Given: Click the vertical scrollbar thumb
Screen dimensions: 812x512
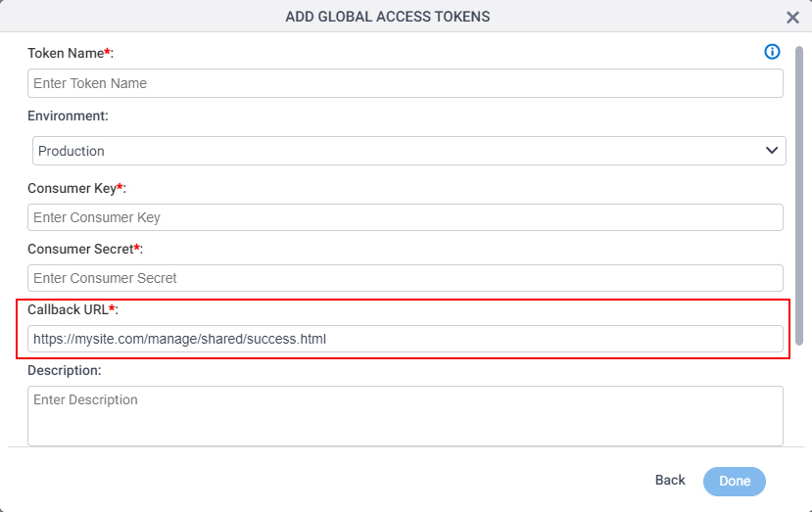Looking at the screenshot, I should (x=799, y=196).
